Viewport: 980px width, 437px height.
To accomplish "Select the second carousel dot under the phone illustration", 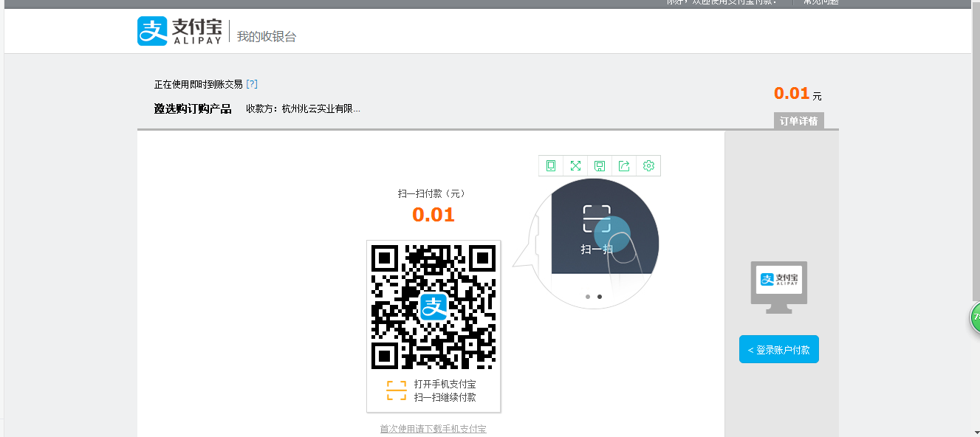I will (600, 297).
